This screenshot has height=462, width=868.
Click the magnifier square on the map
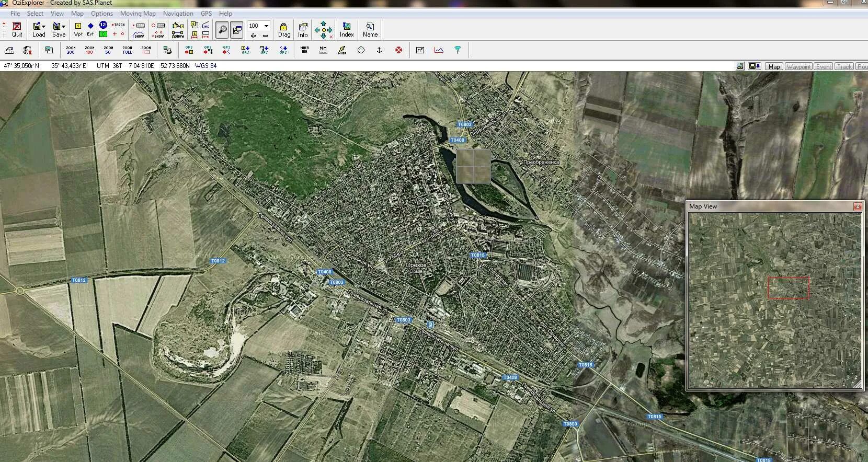tap(473, 166)
